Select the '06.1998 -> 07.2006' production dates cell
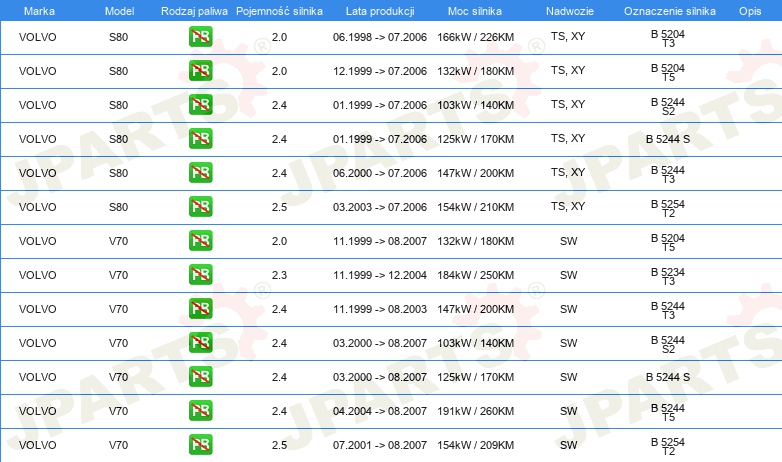 point(380,37)
